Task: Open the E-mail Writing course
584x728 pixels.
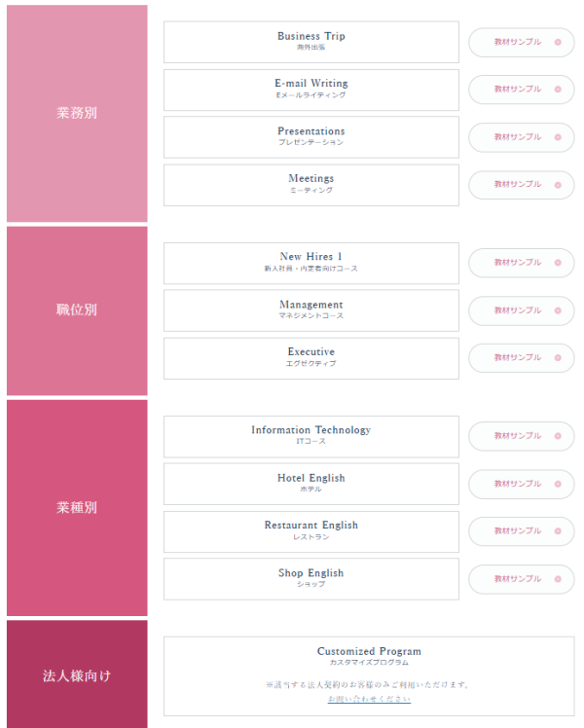Action: 311,91
